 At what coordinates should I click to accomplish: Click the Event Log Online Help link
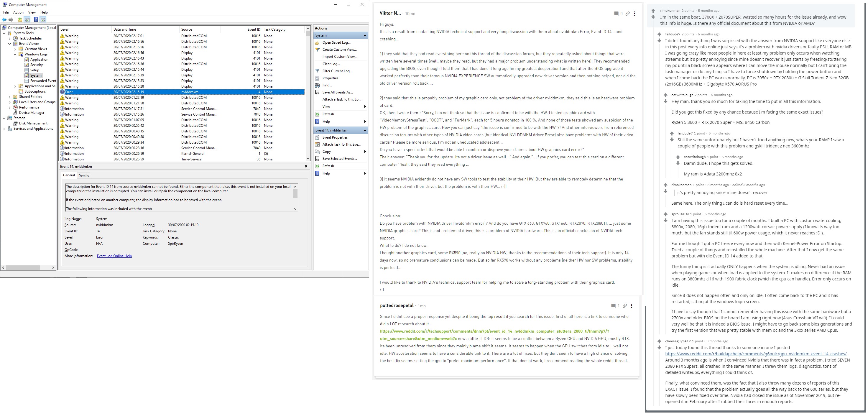[x=114, y=256]
